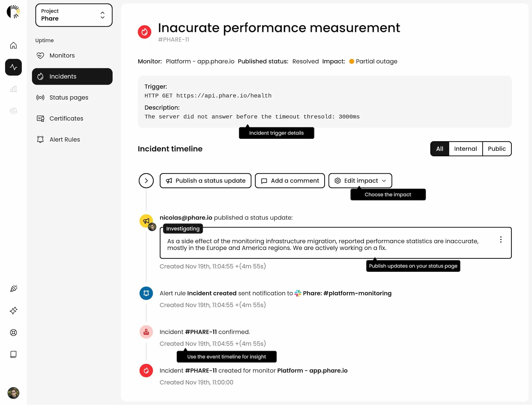This screenshot has width=532, height=405.
Task: Open the fingerprint icon in left rail
Action: click(13, 111)
